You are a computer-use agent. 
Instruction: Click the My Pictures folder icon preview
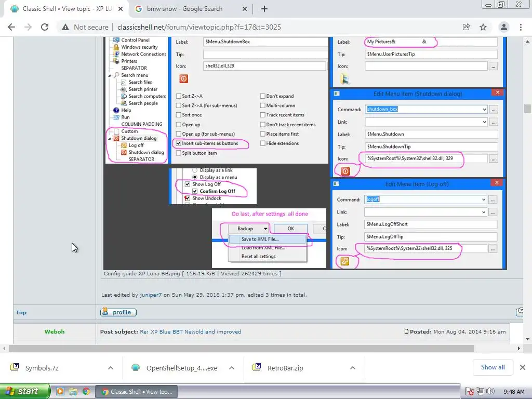[345, 79]
